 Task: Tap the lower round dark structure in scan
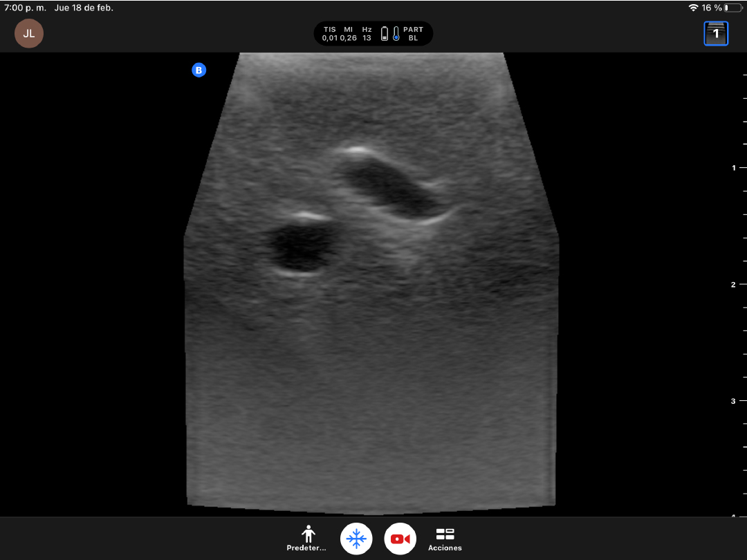301,248
